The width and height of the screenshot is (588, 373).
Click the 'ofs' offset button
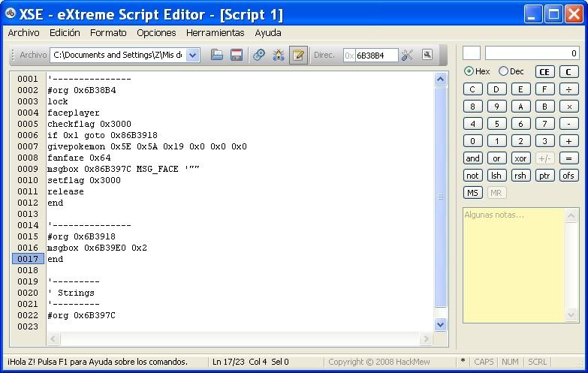(x=569, y=176)
